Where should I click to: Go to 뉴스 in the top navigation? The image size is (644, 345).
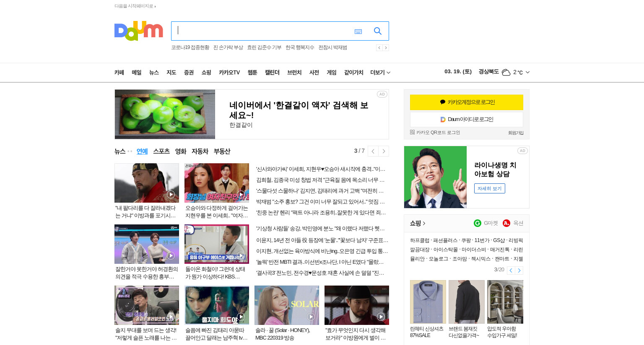pos(154,72)
